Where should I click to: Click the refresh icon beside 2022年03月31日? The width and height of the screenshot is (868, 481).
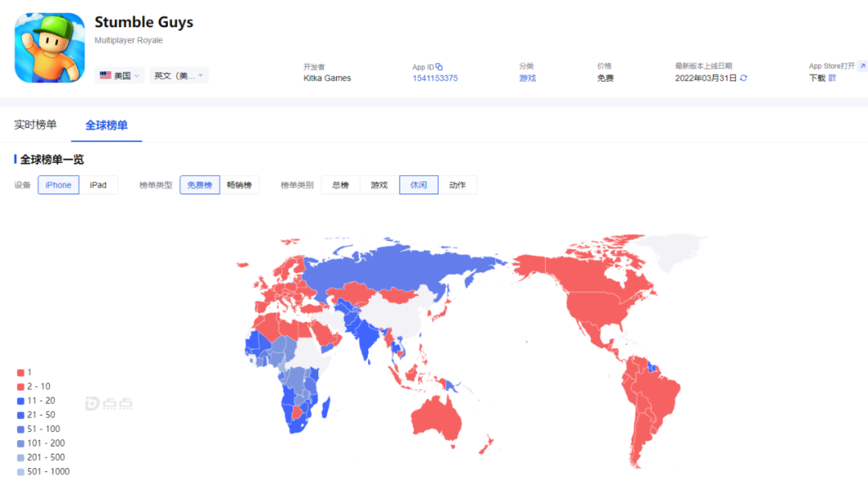[743, 78]
